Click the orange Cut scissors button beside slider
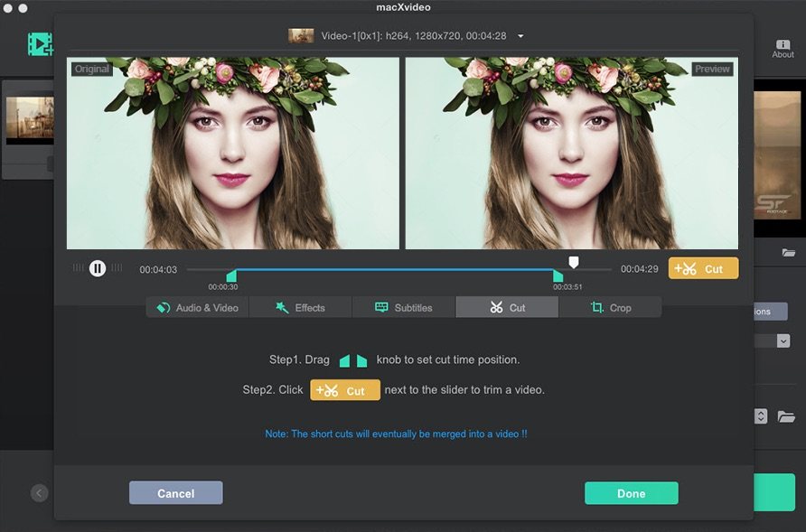806x532 pixels. [x=703, y=268]
